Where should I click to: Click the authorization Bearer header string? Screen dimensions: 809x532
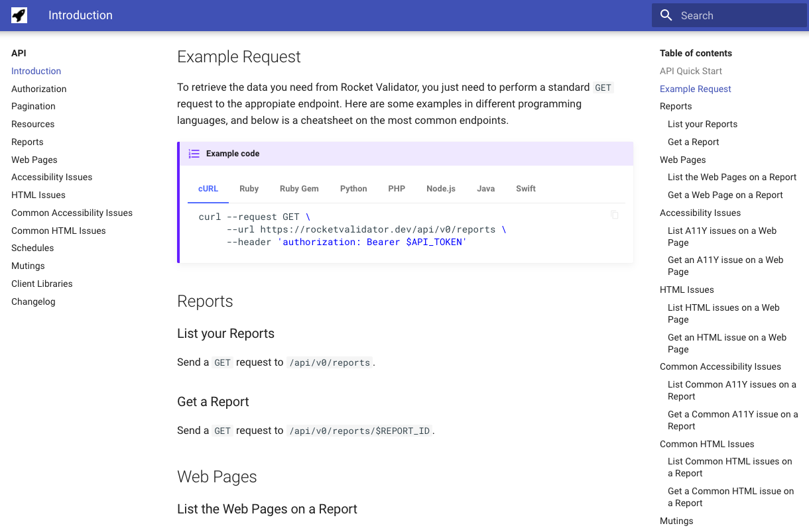click(372, 242)
